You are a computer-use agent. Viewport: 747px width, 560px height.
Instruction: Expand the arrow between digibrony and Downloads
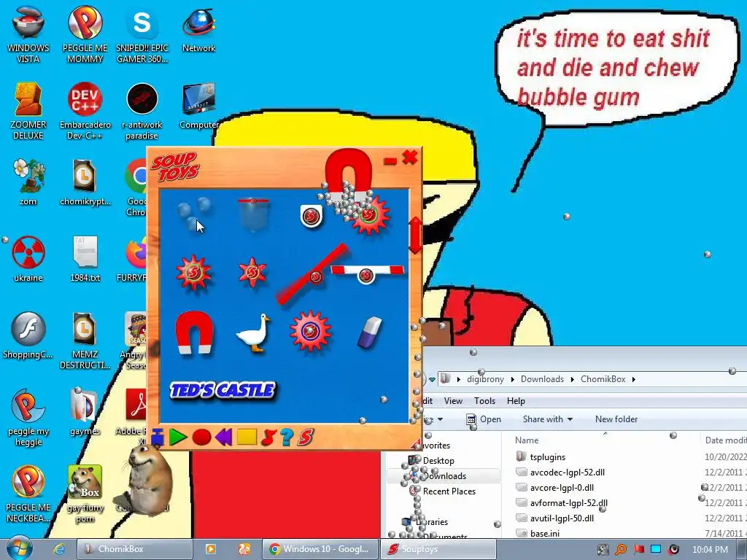click(x=512, y=379)
